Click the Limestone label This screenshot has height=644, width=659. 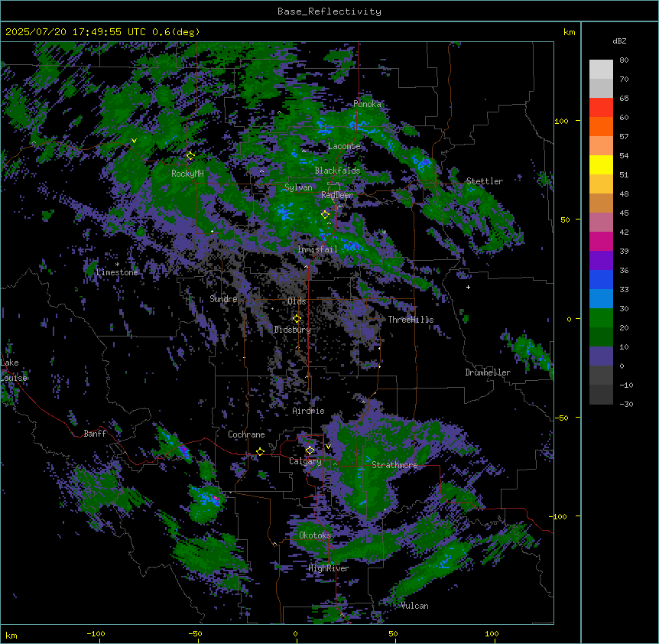coord(117,272)
